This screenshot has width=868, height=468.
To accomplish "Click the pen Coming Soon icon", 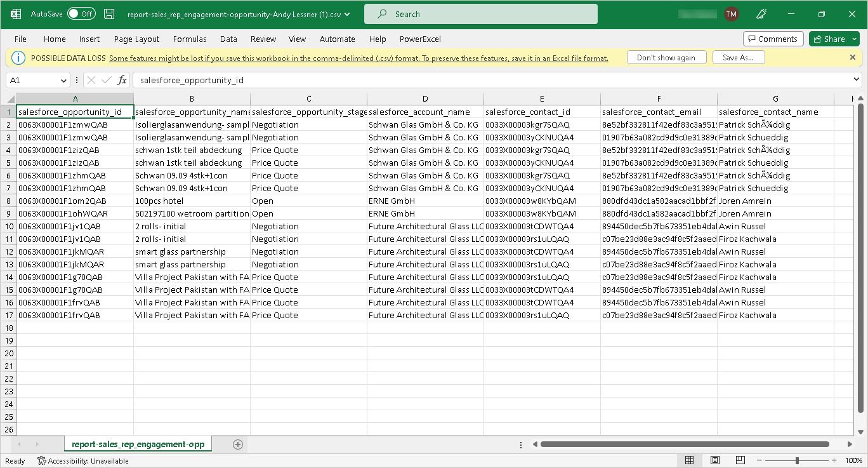I will pyautogui.click(x=762, y=14).
